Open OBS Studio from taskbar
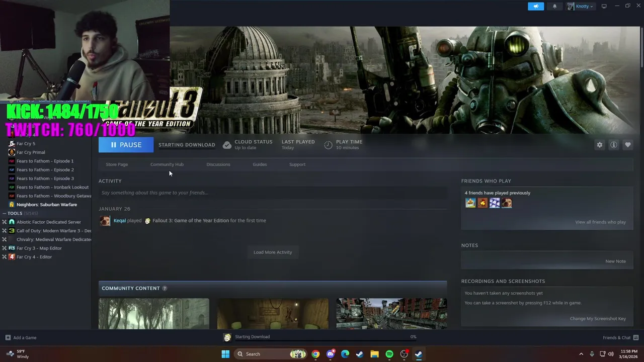 [404, 354]
